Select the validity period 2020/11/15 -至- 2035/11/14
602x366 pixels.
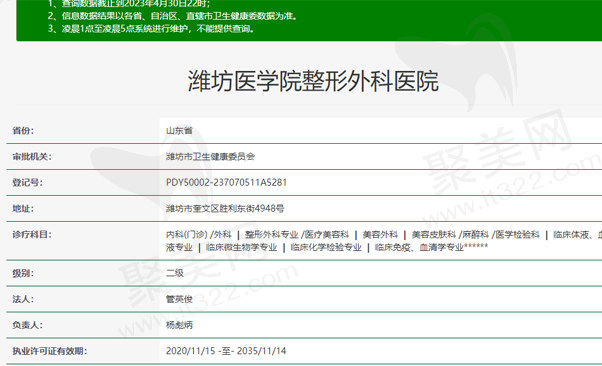pos(226,351)
